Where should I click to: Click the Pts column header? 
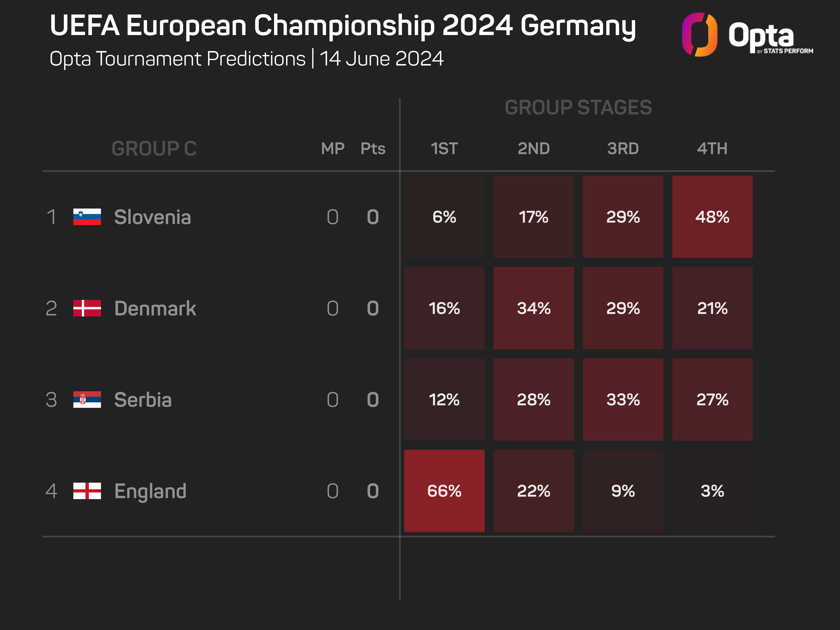[373, 148]
